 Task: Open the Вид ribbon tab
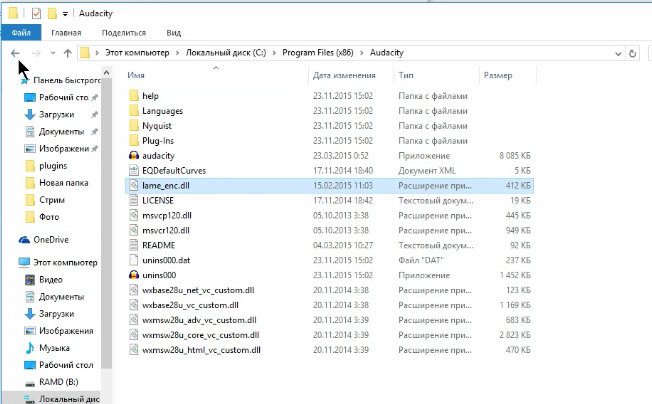click(173, 33)
